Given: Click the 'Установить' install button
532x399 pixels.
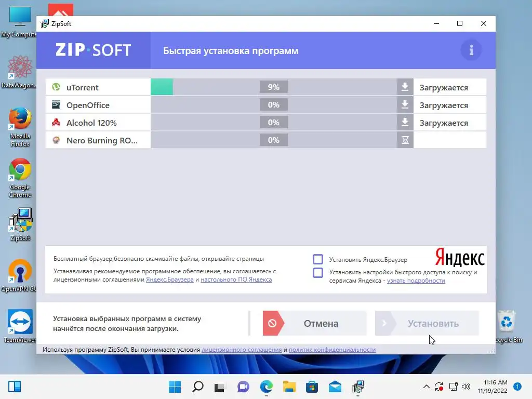Looking at the screenshot, I should 427,323.
